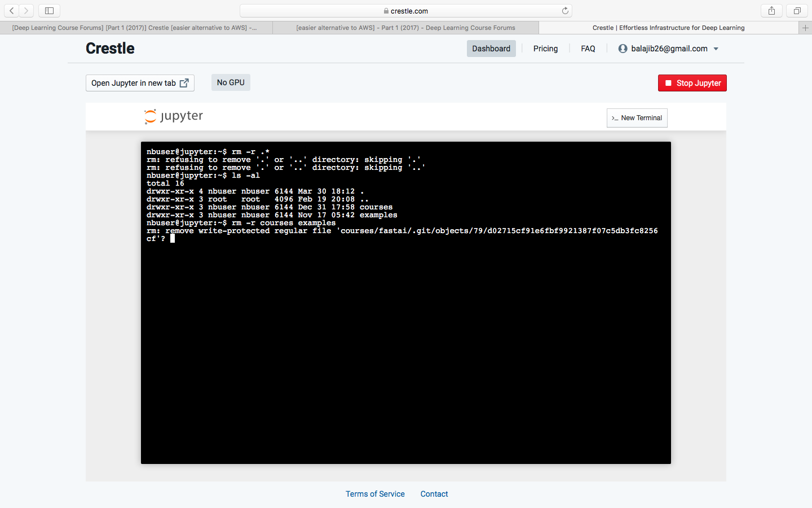Click the Jupyter logo
The height and width of the screenshot is (508, 812).
(173, 116)
